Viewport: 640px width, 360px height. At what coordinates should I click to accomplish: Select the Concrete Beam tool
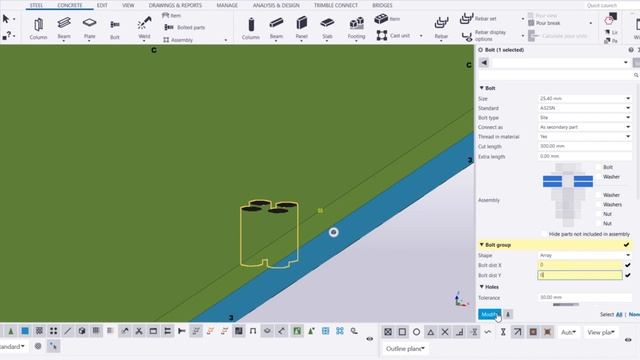coord(276,28)
